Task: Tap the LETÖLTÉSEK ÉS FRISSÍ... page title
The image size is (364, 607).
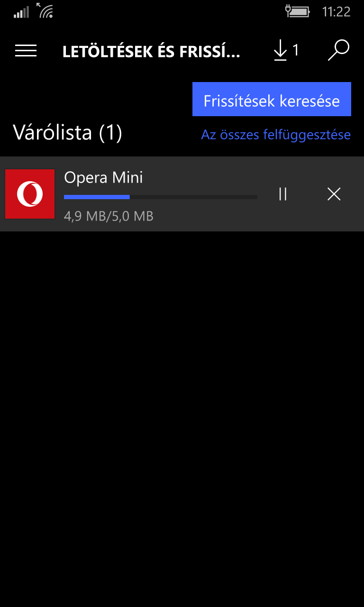Action: pos(151,52)
